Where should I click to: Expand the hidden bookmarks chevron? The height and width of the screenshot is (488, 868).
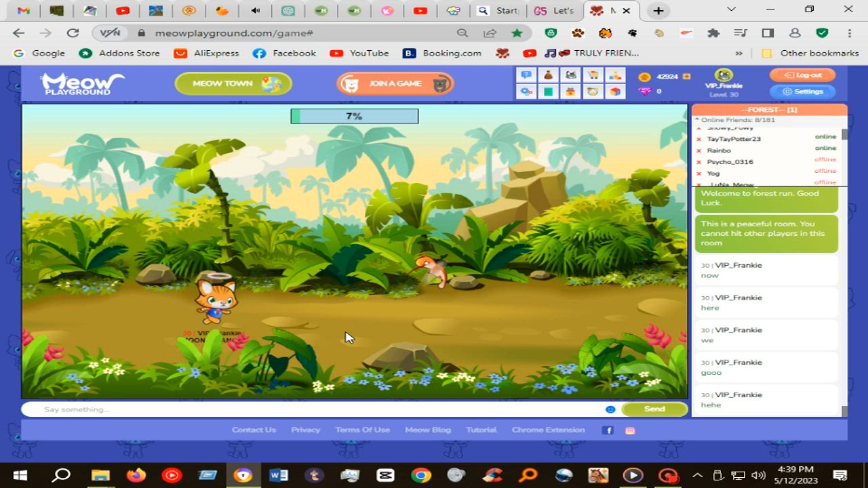pos(738,53)
